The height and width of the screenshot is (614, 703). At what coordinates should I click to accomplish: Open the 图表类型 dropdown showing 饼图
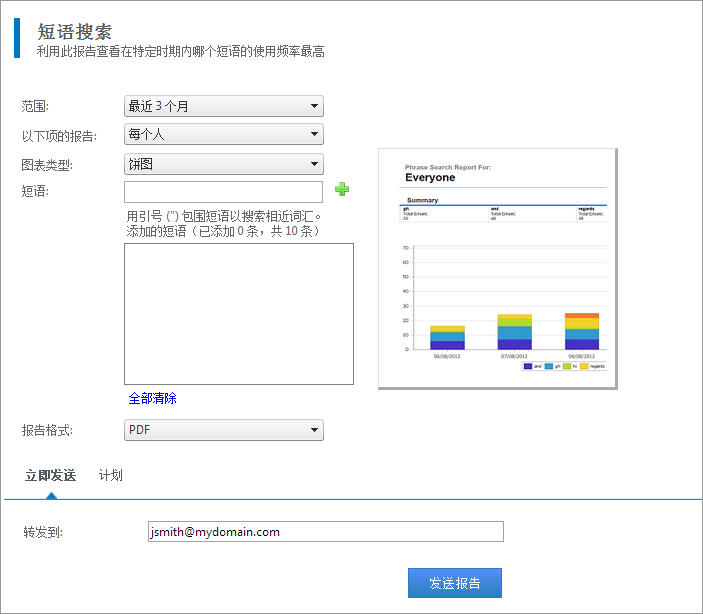click(x=223, y=164)
